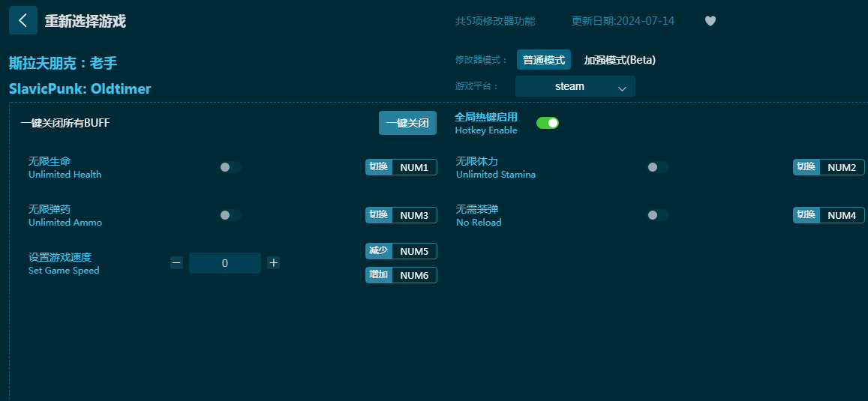Toggle Unlimited Health switch
Screen dimensions: 868x401
pos(230,167)
